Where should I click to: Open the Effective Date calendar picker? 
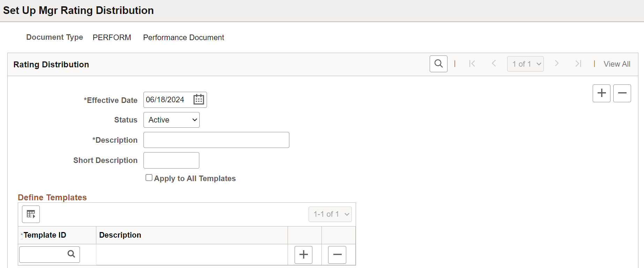click(x=199, y=99)
